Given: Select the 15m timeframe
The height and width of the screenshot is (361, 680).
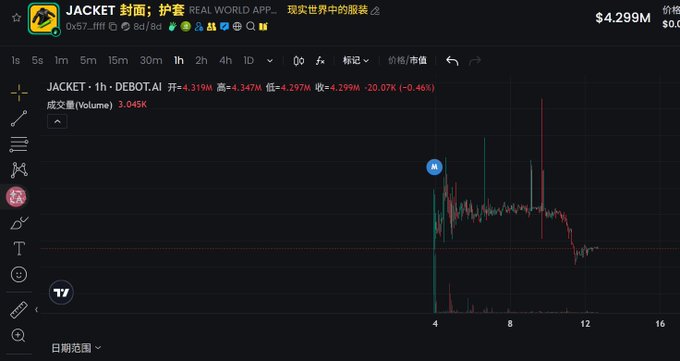Looking at the screenshot, I should [x=118, y=61].
